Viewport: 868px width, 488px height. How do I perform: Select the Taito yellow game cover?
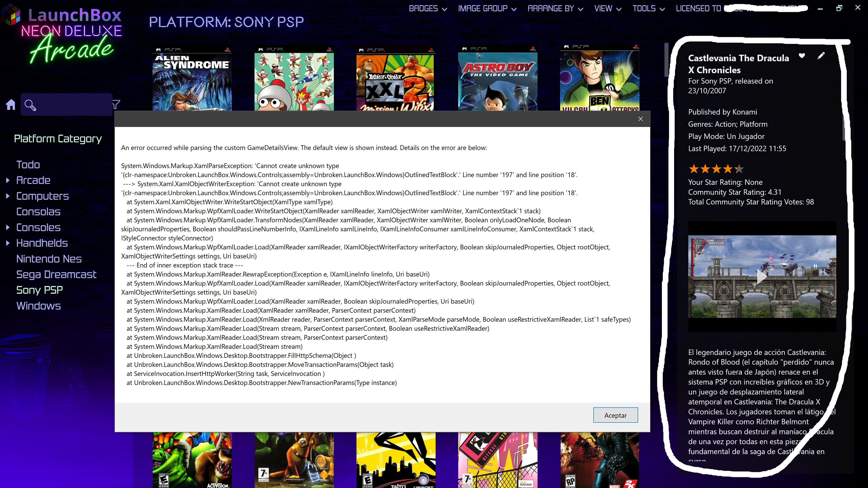coord(396,460)
